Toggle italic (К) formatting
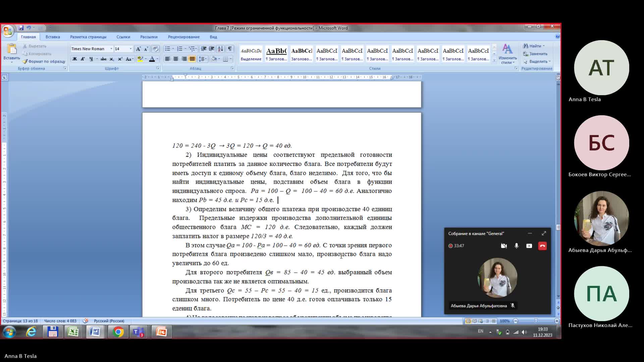The width and height of the screenshot is (644, 362). (x=83, y=59)
